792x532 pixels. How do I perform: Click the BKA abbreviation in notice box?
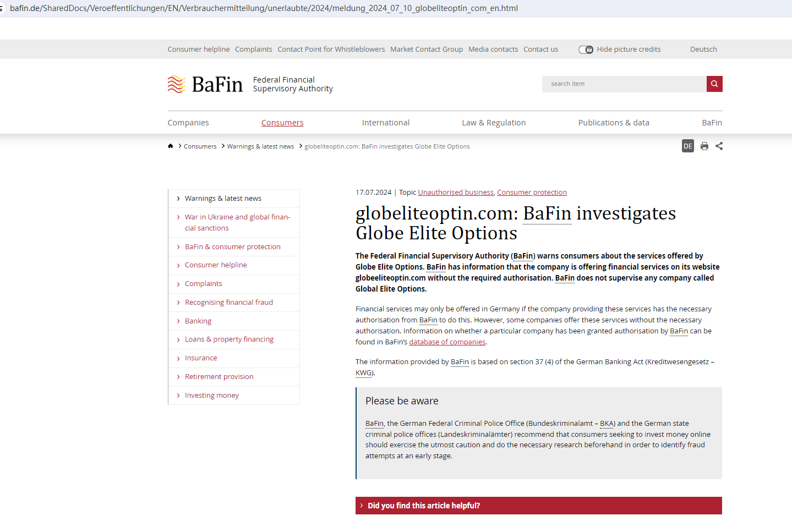coord(607,424)
